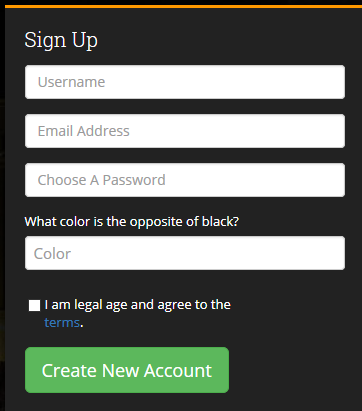Click the Sign Up heading

tap(61, 40)
